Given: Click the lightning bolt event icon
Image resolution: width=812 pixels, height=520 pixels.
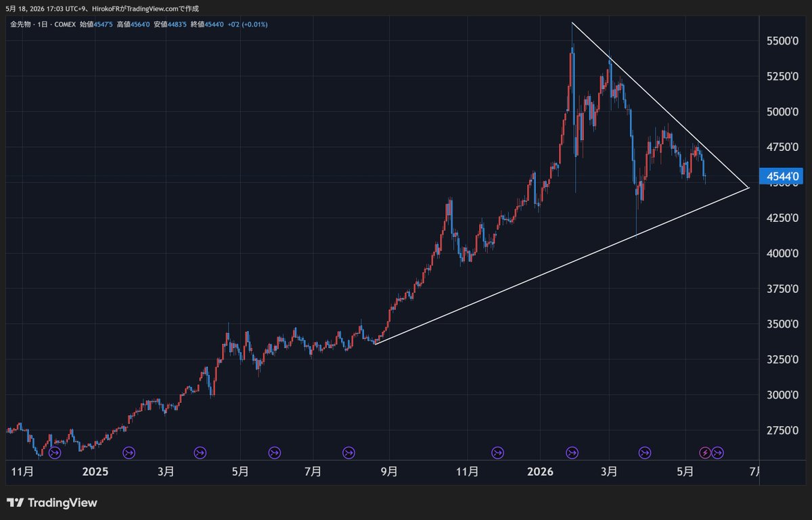Looking at the screenshot, I should click(x=704, y=452).
